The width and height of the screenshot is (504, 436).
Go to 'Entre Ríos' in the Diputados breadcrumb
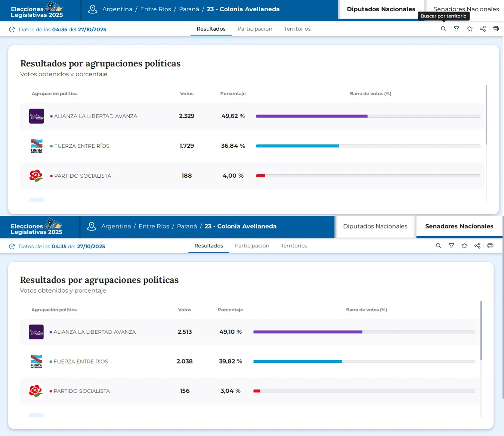pos(155,9)
